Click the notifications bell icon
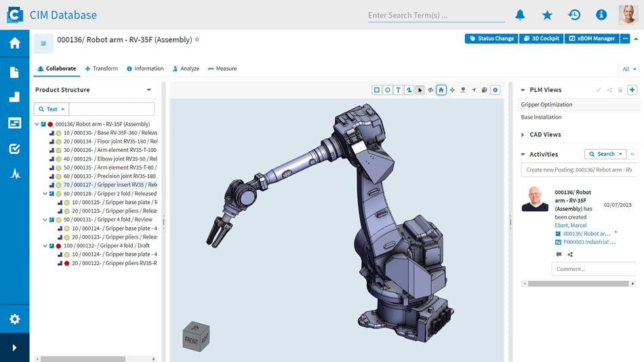This screenshot has width=644, height=362. click(520, 15)
